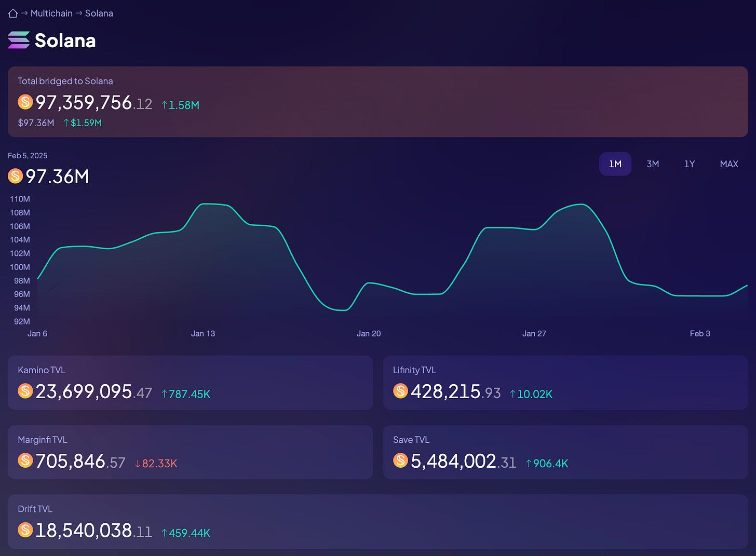Click the Drift TVL label
Viewport: 756px width, 556px height.
tap(35, 509)
